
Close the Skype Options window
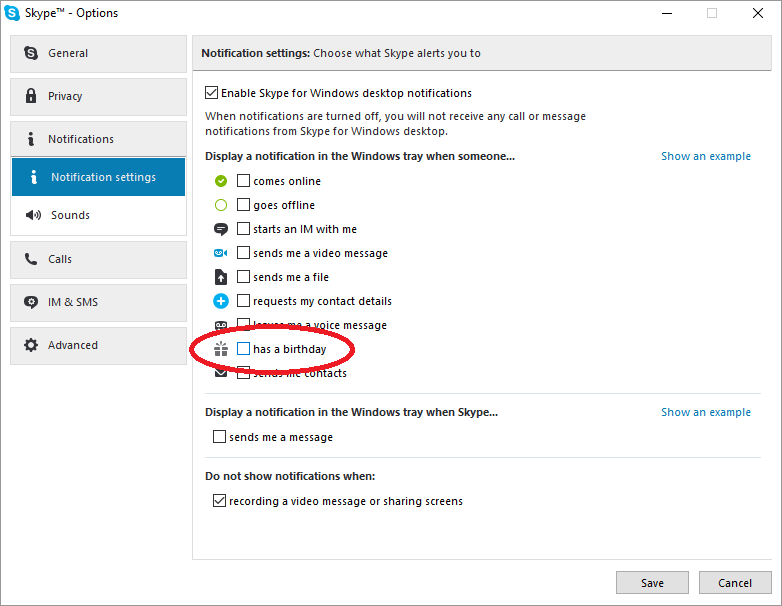[758, 13]
